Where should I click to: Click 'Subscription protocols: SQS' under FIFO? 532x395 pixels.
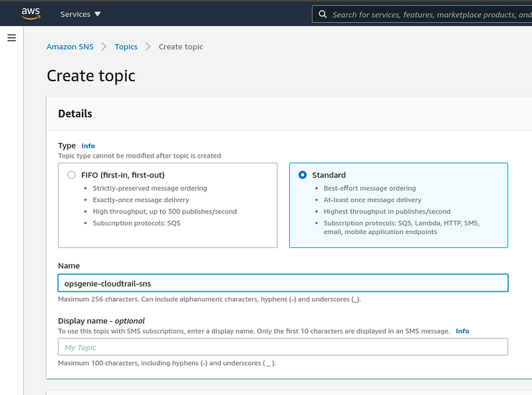click(137, 223)
